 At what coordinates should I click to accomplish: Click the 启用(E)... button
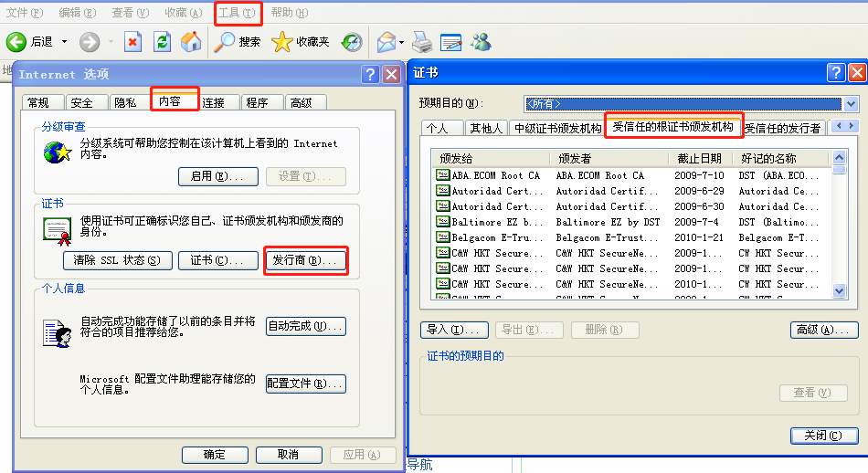[218, 176]
